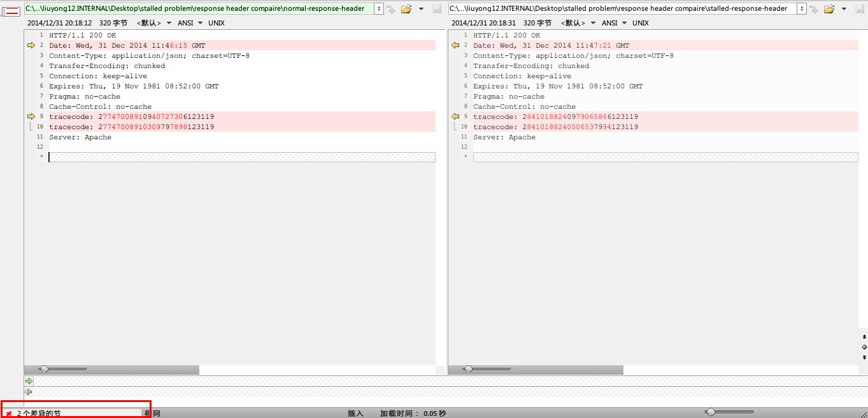Click left pane Date line ending 11:46:15 GMT
Viewport: 868px width, 418px height.
(x=127, y=45)
